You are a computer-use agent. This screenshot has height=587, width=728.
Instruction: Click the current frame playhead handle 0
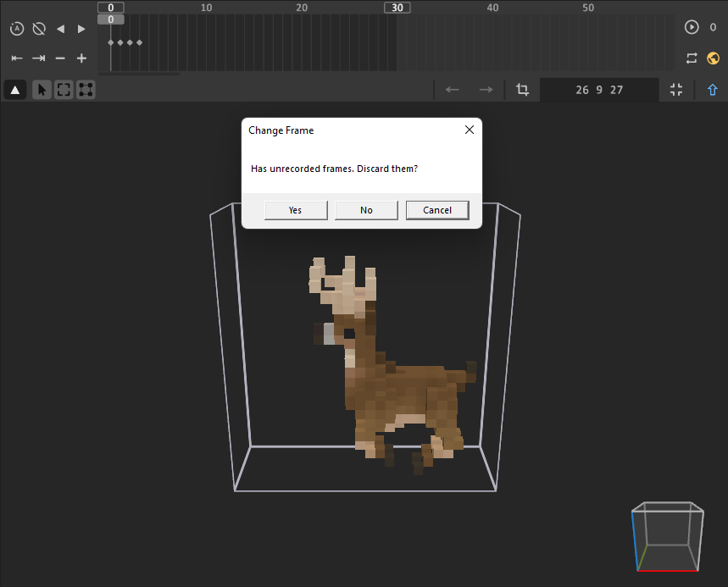click(x=110, y=19)
